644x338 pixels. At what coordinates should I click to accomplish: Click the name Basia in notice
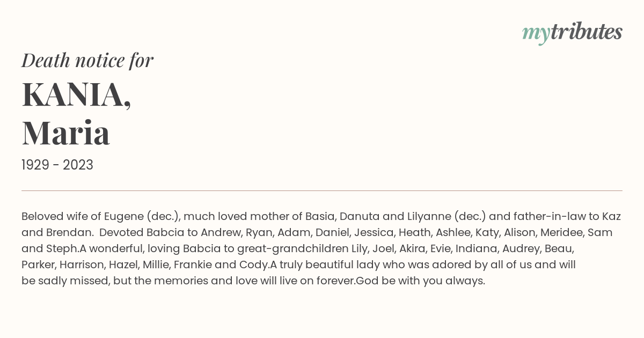[320, 217]
